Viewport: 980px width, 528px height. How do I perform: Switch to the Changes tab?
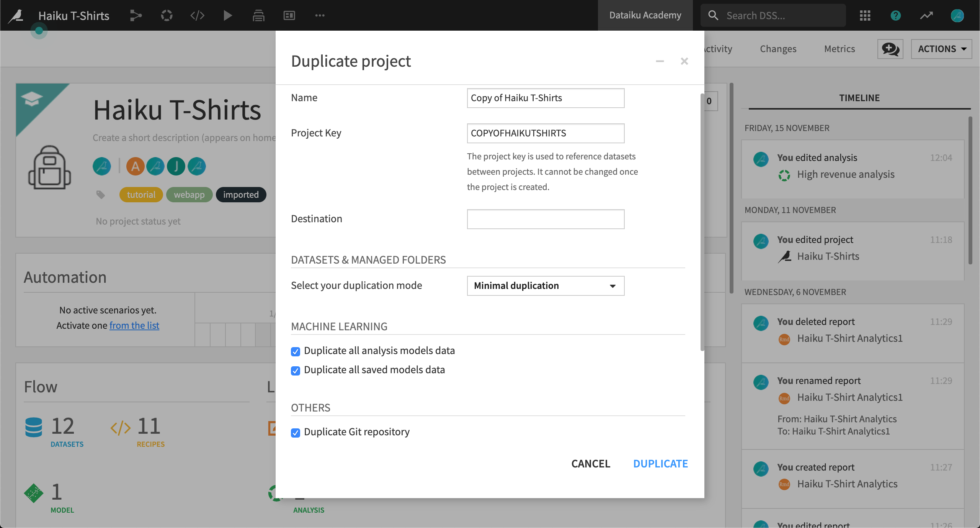[778, 49]
